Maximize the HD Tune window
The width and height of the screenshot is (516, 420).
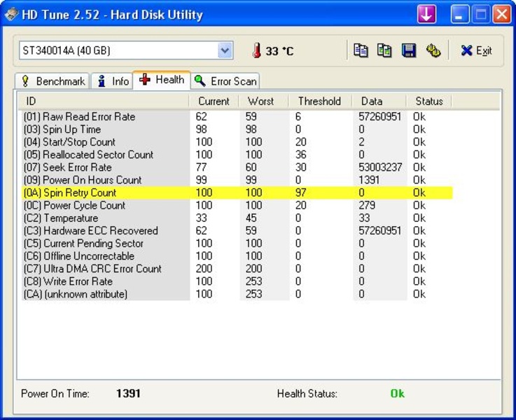481,14
